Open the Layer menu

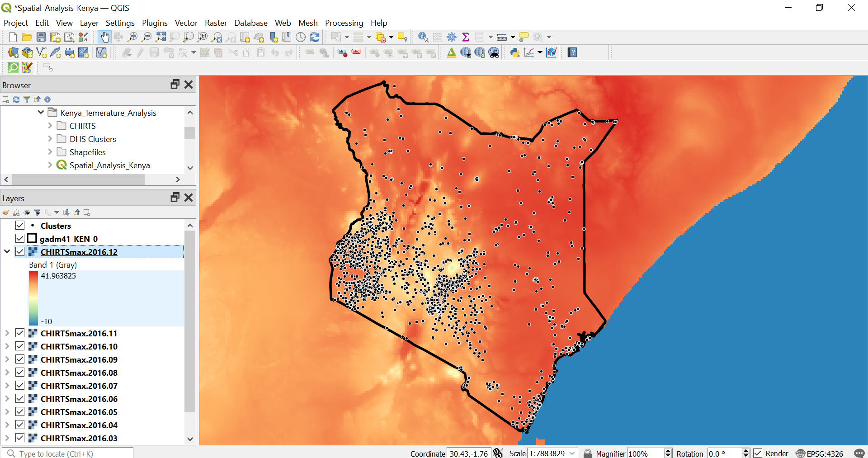[x=89, y=23]
